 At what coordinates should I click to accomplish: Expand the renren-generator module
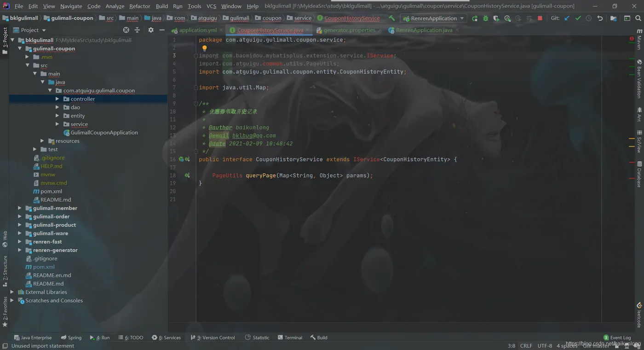coord(20,250)
